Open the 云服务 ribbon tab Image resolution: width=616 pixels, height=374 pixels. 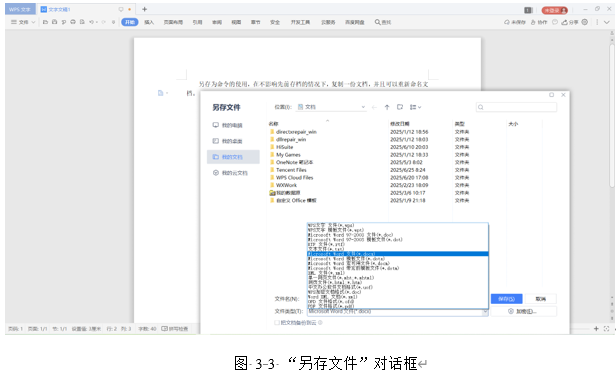328,22
